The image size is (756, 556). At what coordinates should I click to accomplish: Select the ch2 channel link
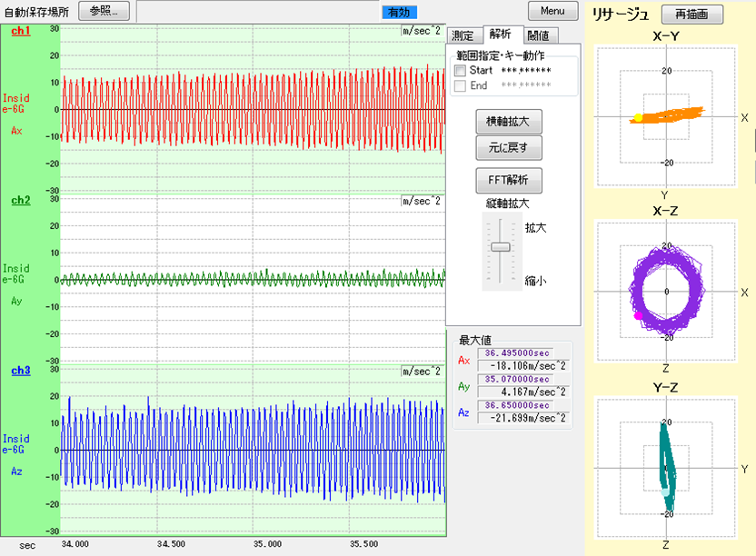(x=21, y=200)
